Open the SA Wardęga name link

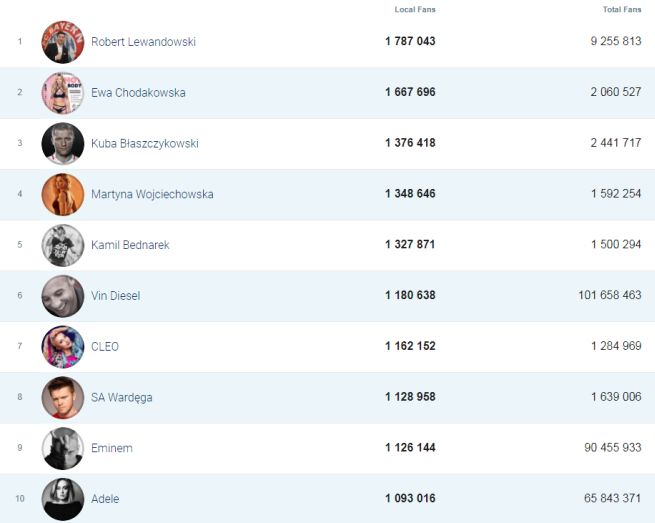click(121, 398)
